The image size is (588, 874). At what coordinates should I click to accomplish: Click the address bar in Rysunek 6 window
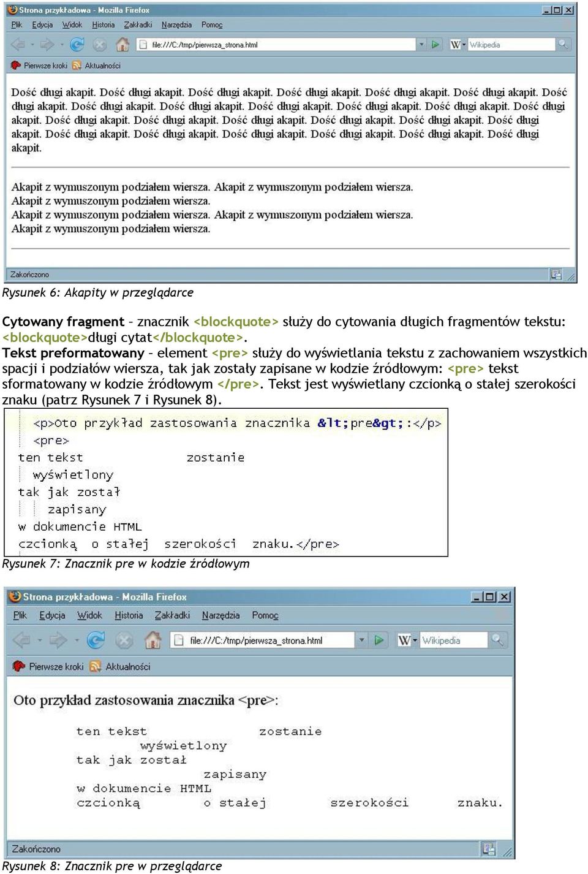coord(276,45)
